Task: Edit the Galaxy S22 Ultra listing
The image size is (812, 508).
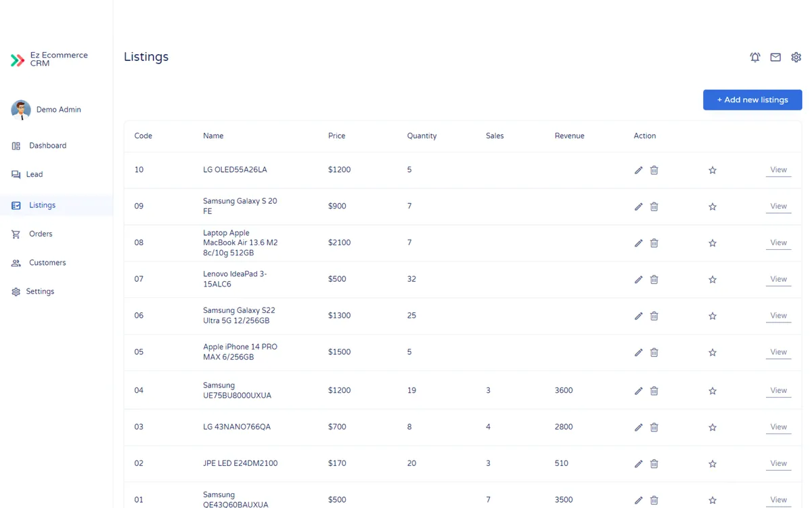Action: tap(638, 316)
